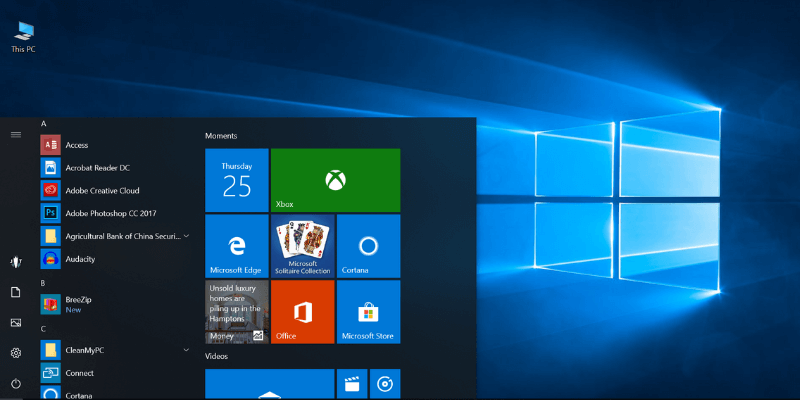
Task: Start Adobe Photoshop CC 2017
Action: coord(110,213)
